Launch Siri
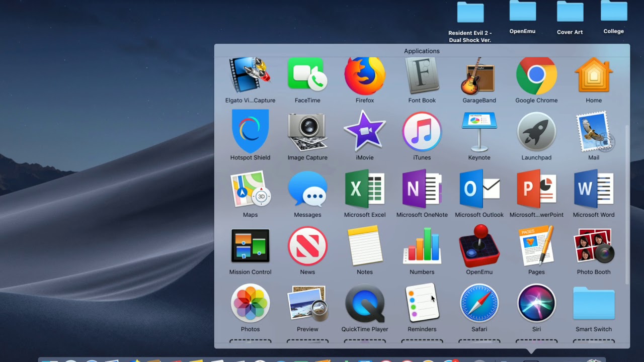 (x=536, y=303)
